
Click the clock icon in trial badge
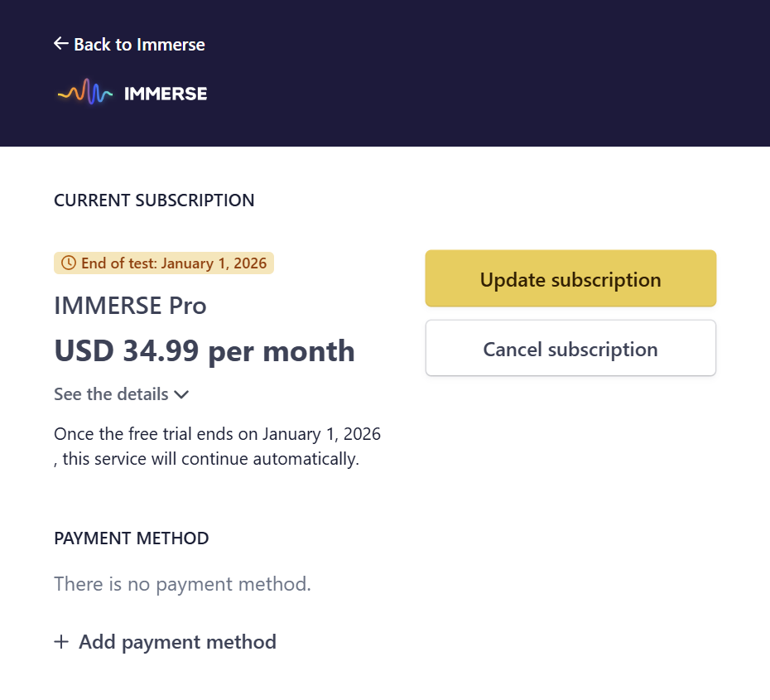point(69,263)
